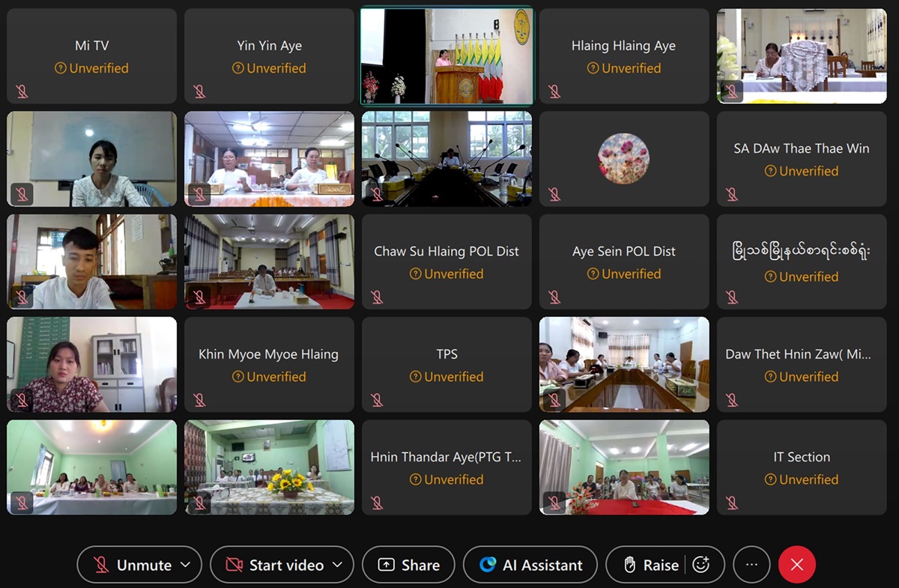Click the muted mic icon on Aye Sein tile
This screenshot has width=899, height=588.
click(x=554, y=297)
